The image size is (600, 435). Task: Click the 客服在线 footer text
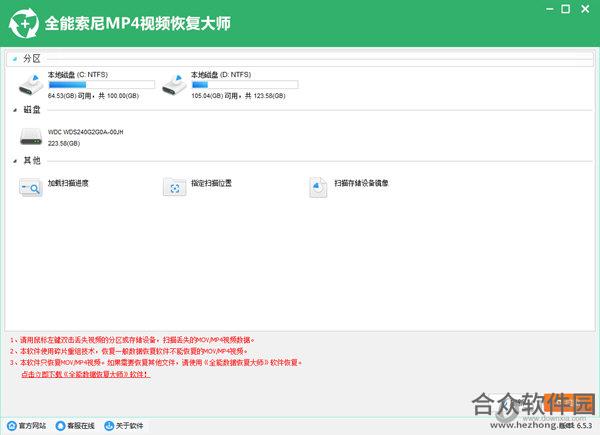click(x=81, y=426)
